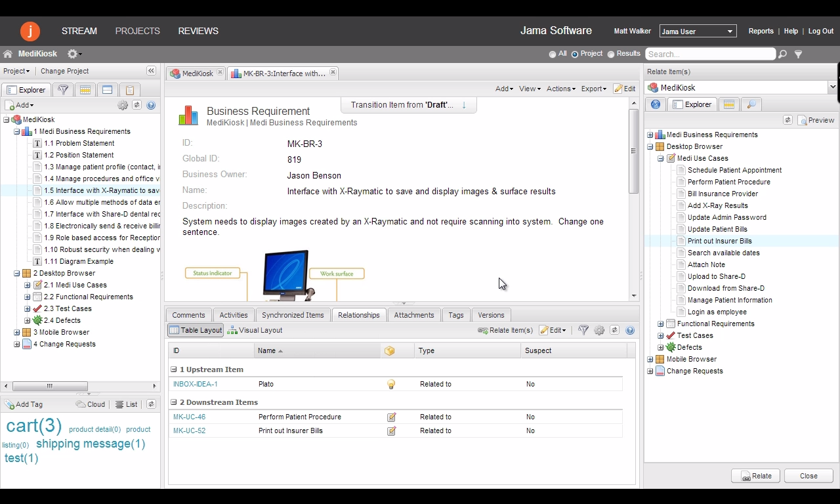840x504 pixels.
Task: Show tags in Cloud view
Action: (91, 404)
